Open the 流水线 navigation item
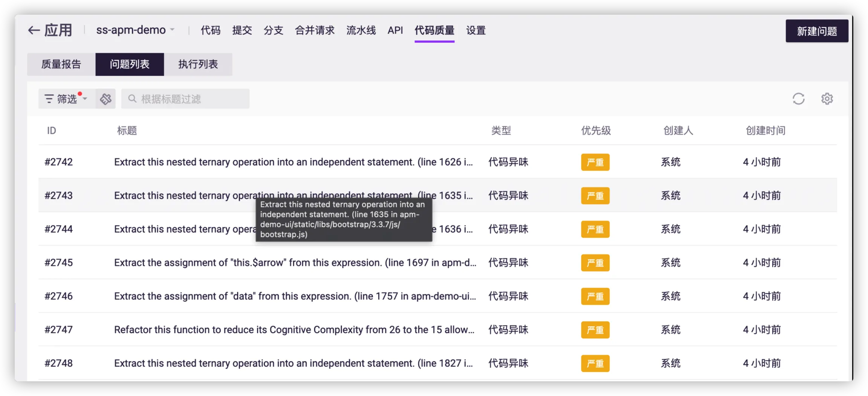Screen dimensions: 868x396 pos(361,31)
